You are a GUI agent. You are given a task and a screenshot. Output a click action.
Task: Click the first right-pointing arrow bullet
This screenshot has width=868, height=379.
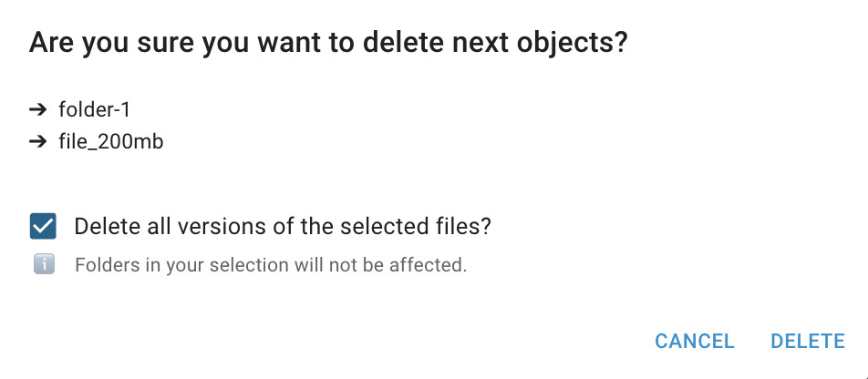click(x=37, y=110)
